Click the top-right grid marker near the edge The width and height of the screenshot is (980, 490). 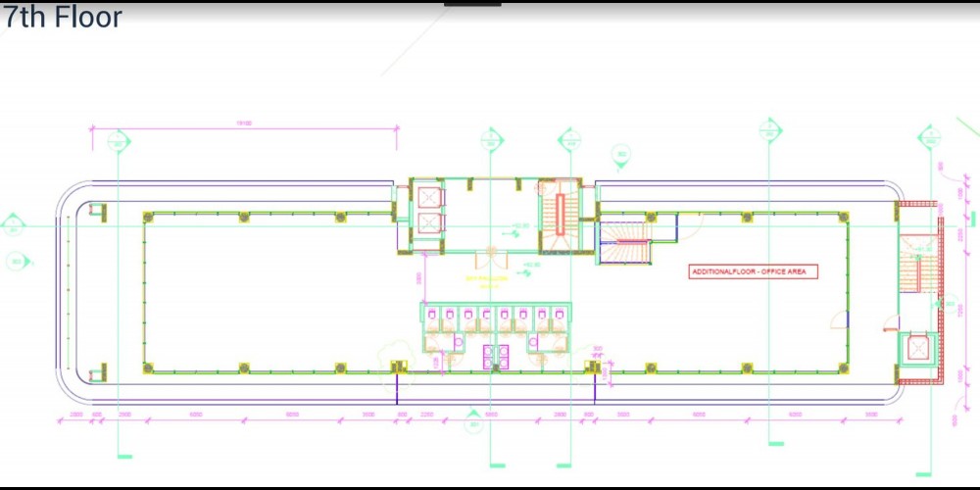tap(927, 137)
